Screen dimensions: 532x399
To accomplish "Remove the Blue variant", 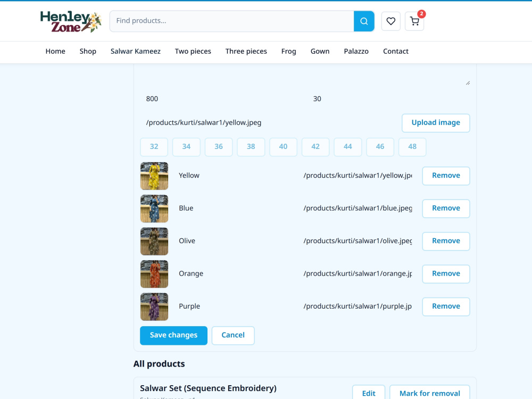I will 446,209.
